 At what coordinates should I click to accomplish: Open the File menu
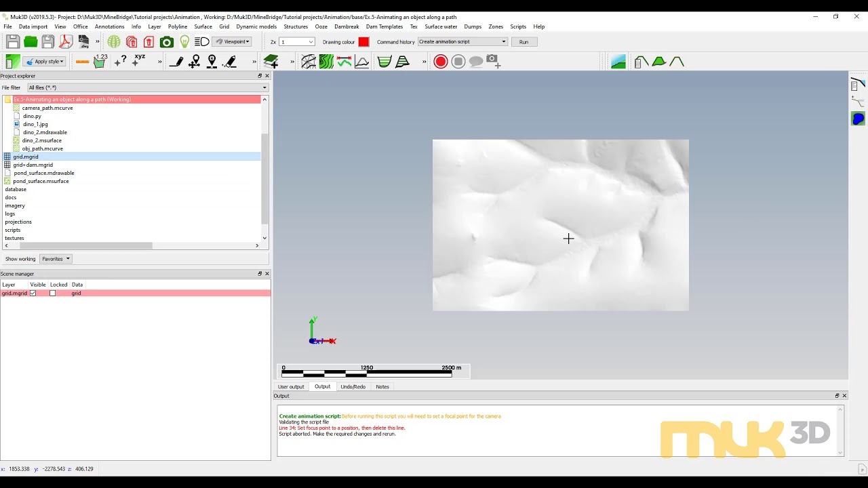7,26
